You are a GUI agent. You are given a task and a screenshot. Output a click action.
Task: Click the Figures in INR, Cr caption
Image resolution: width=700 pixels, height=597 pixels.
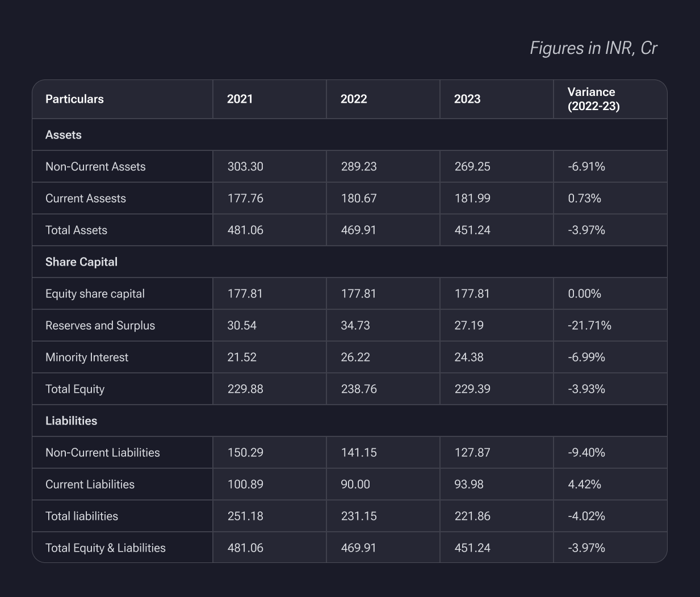point(593,48)
